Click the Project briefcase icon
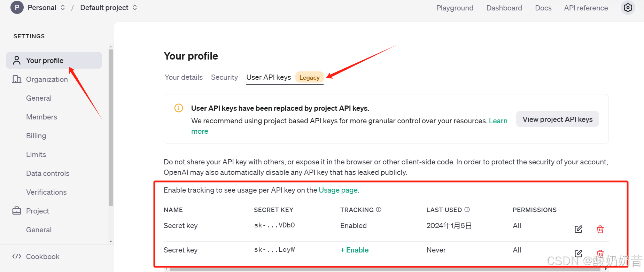644x272 pixels. pyautogui.click(x=16, y=211)
